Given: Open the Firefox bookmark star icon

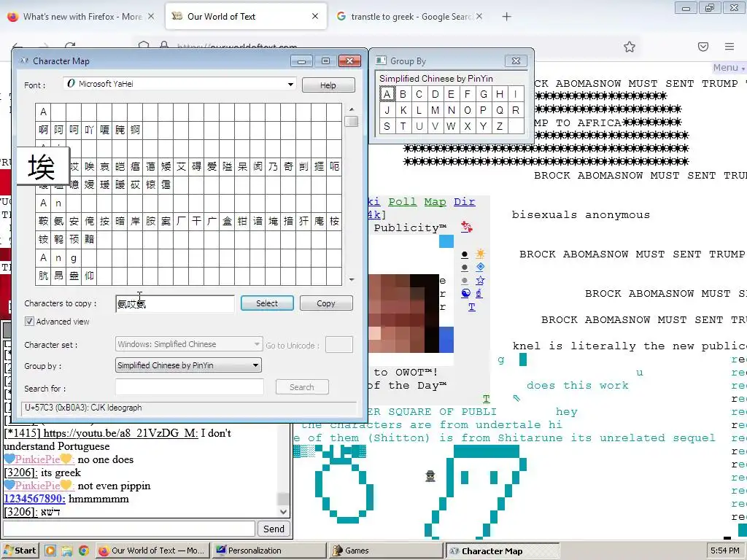Looking at the screenshot, I should [x=630, y=47].
